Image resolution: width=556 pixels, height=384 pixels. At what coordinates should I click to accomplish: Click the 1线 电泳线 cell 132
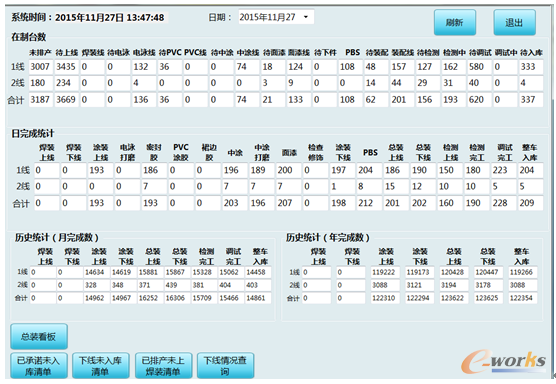pyautogui.click(x=144, y=67)
